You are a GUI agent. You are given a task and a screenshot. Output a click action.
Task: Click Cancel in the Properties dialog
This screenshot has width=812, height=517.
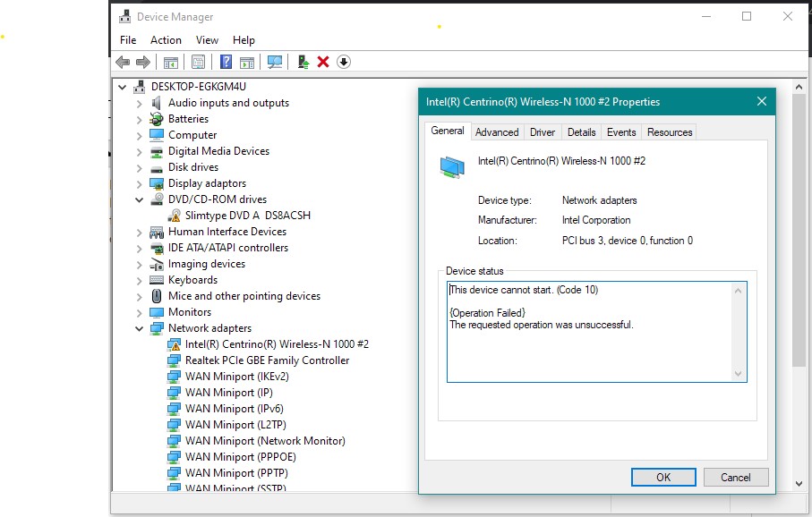pos(735,477)
